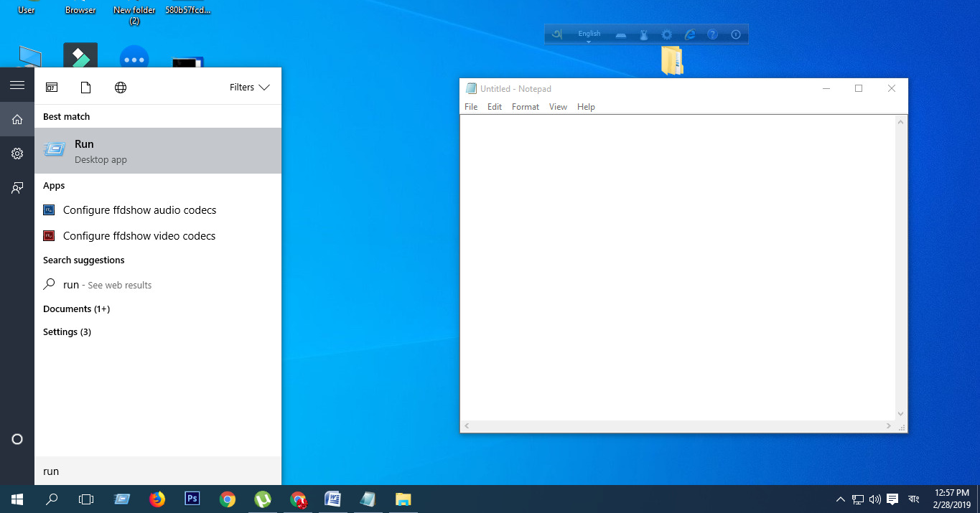Click the Apps filter icon in search
Screen dimensions: 980x513
point(52,88)
